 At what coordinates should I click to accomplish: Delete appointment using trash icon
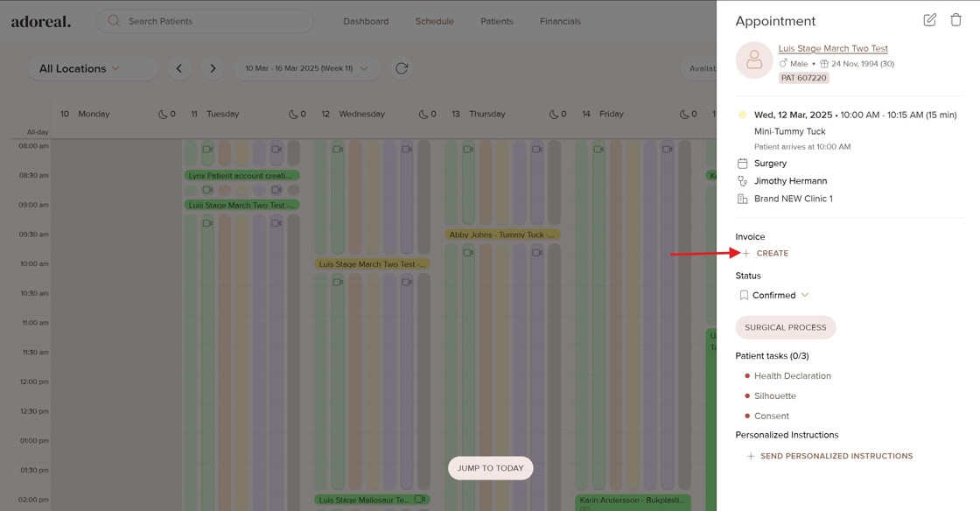pyautogui.click(x=955, y=20)
